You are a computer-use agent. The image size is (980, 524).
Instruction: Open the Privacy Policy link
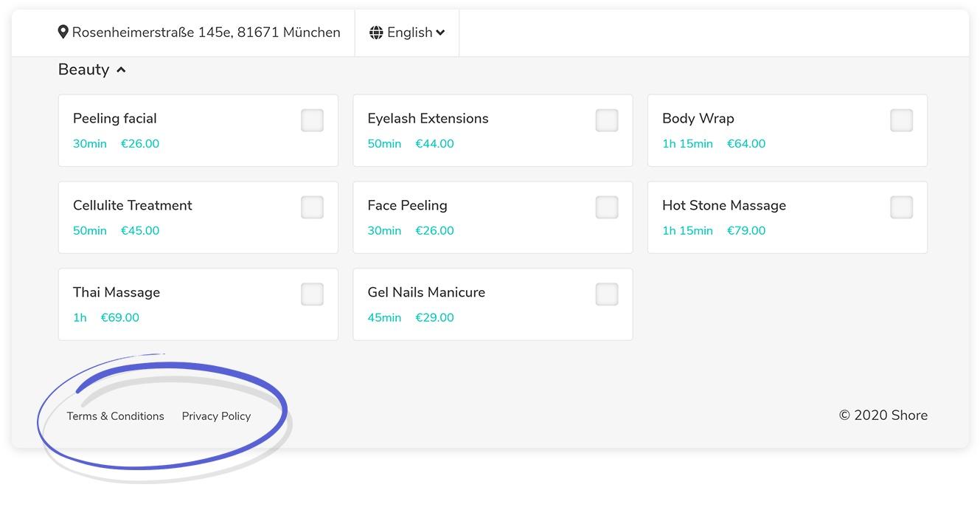(x=216, y=416)
